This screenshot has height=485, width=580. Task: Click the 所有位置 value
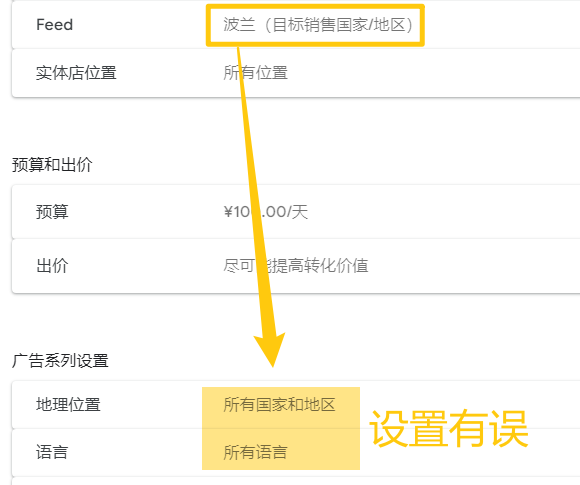pos(255,73)
